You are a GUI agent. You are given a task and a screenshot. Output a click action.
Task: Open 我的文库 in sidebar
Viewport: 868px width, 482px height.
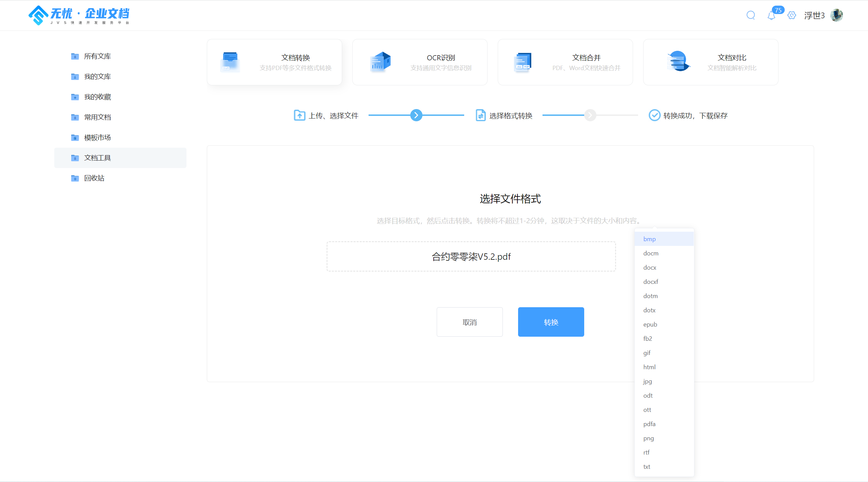[97, 77]
